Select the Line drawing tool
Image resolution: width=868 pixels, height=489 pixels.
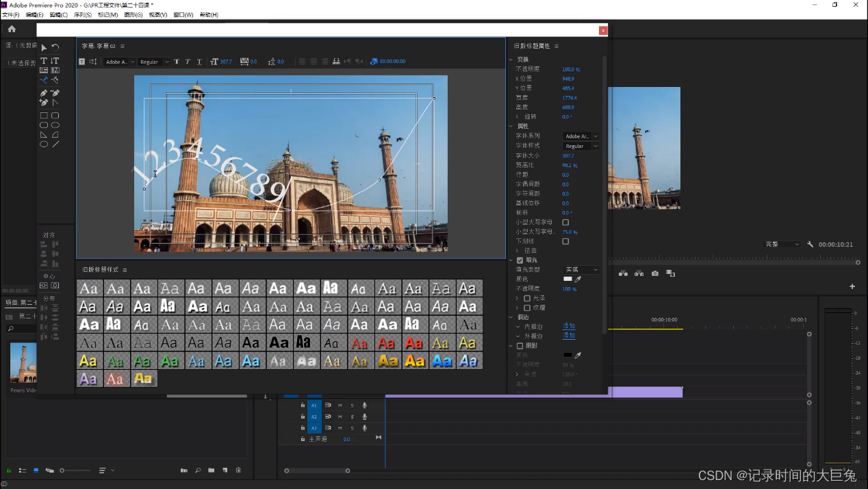[x=55, y=145]
